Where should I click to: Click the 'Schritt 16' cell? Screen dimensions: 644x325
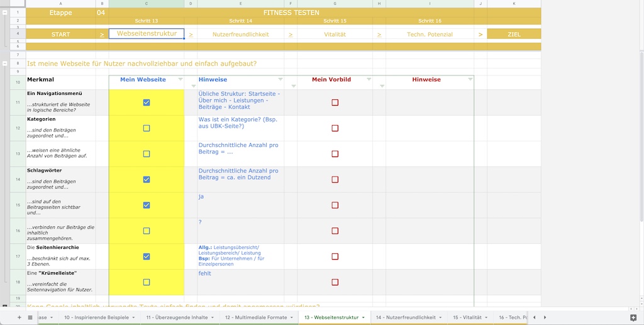(x=430, y=21)
